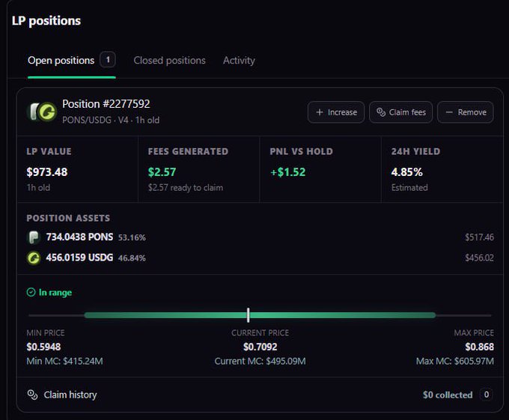The height and width of the screenshot is (420, 509).
Task: Click the Estimated label under 24H yield
Action: (409, 188)
